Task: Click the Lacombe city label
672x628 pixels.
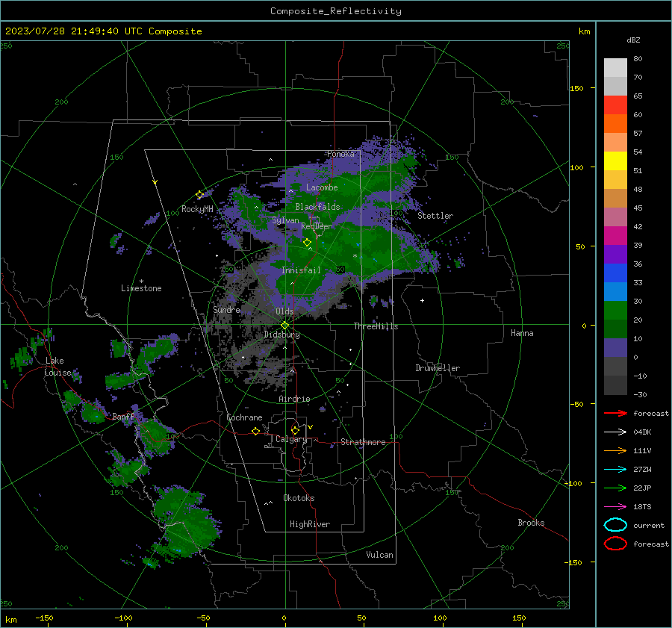Action: coord(322,187)
